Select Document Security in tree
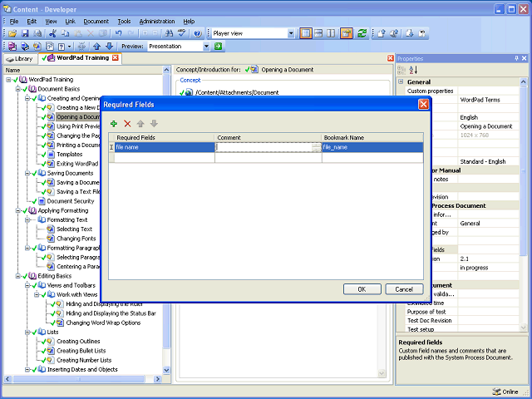 pos(71,201)
